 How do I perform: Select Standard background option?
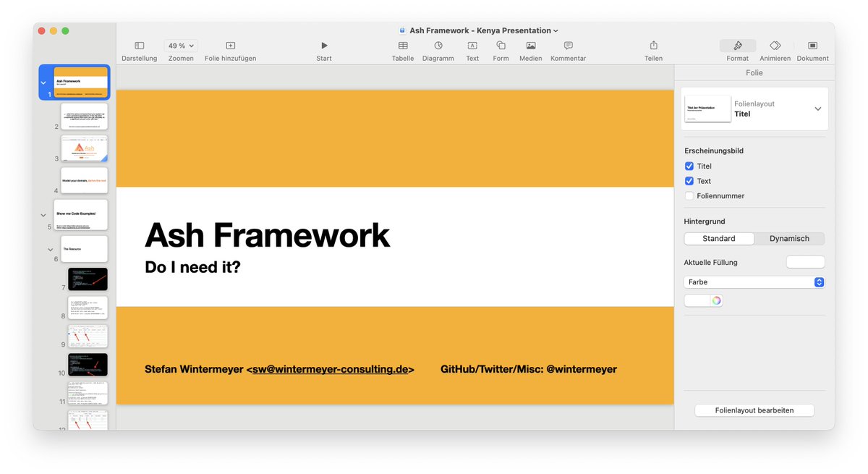[x=719, y=239]
